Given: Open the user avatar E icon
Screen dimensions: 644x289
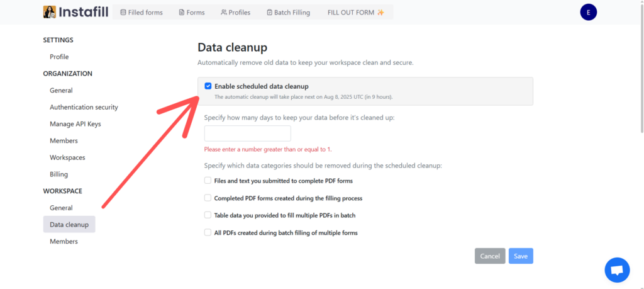Looking at the screenshot, I should 588,13.
